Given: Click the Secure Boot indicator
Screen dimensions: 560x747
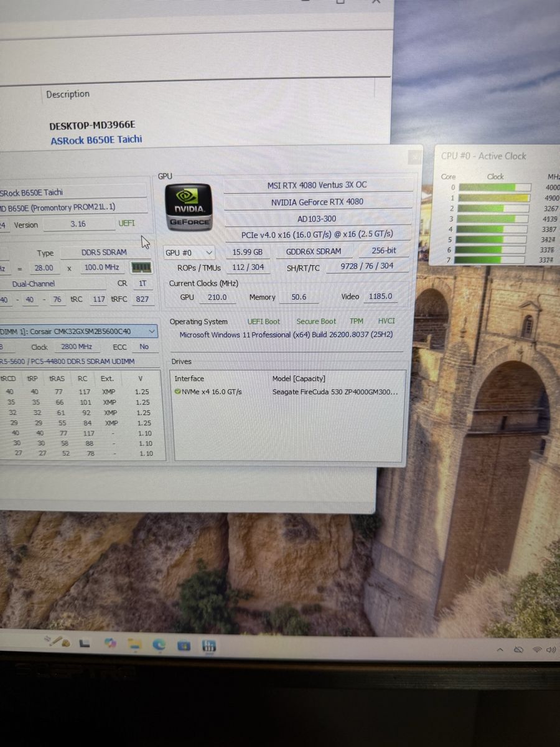Looking at the screenshot, I should point(315,321).
